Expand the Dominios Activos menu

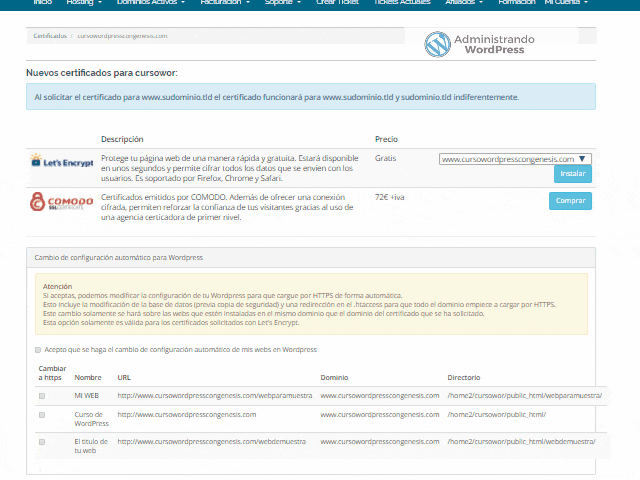[151, 2]
